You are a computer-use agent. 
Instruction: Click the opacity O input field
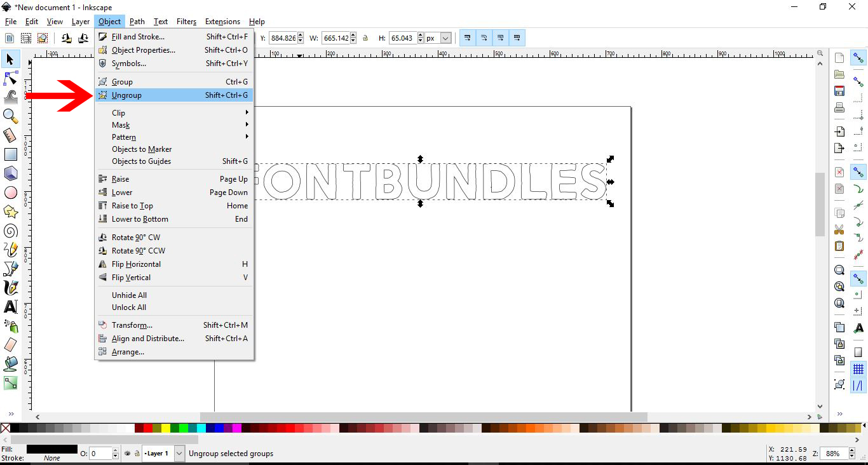coord(100,454)
